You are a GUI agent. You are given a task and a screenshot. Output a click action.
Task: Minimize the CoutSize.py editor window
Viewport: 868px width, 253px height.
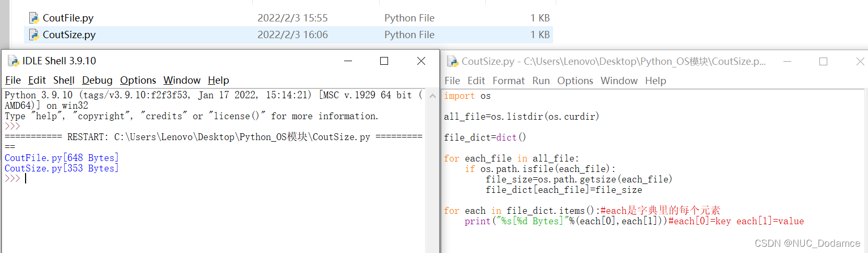787,62
